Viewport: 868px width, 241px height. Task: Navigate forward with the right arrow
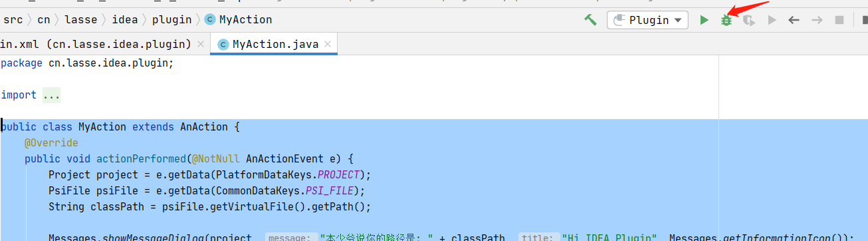tap(817, 20)
